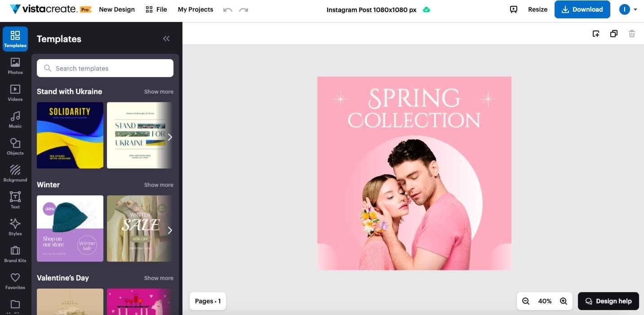This screenshot has width=644, height=315.
Task: Click the 40% zoom level value
Action: (x=545, y=301)
